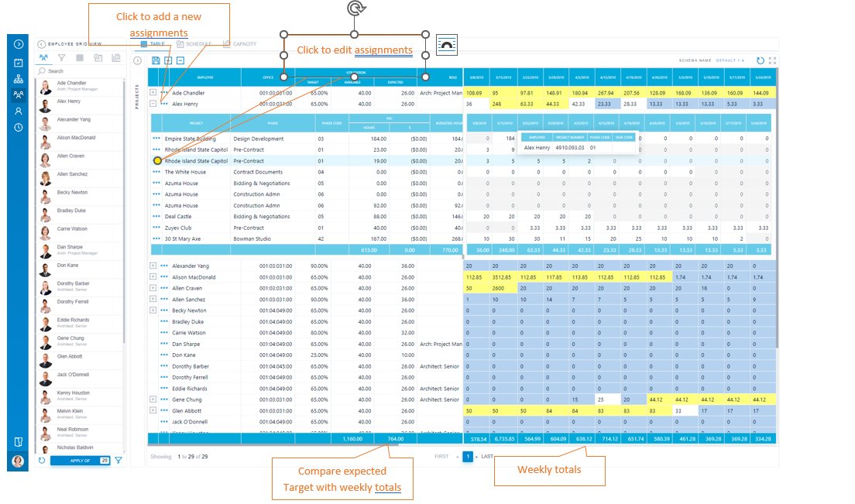Click the collapse-all minus icon in toolbar
Image resolution: width=855 pixels, height=504 pixels.
tap(180, 60)
